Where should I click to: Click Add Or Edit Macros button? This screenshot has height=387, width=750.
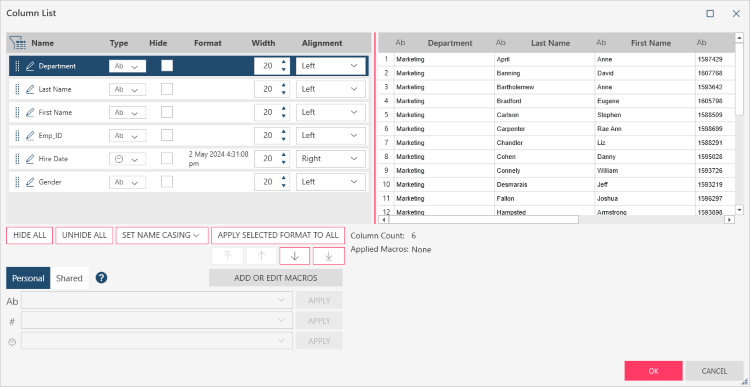pyautogui.click(x=276, y=278)
